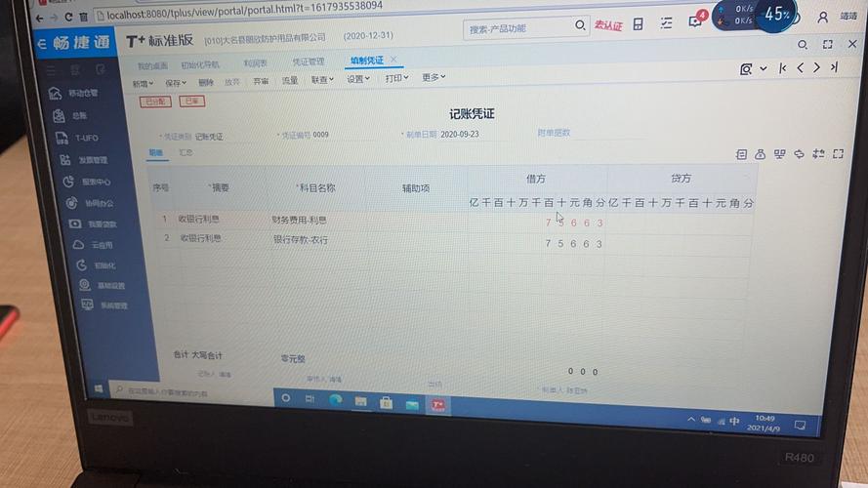Click the grid layout icon above table
The image size is (868, 488).
coord(779,154)
